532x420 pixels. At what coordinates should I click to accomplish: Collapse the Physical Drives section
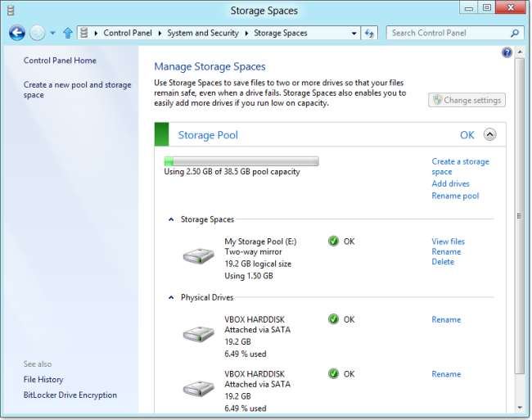[x=171, y=298]
